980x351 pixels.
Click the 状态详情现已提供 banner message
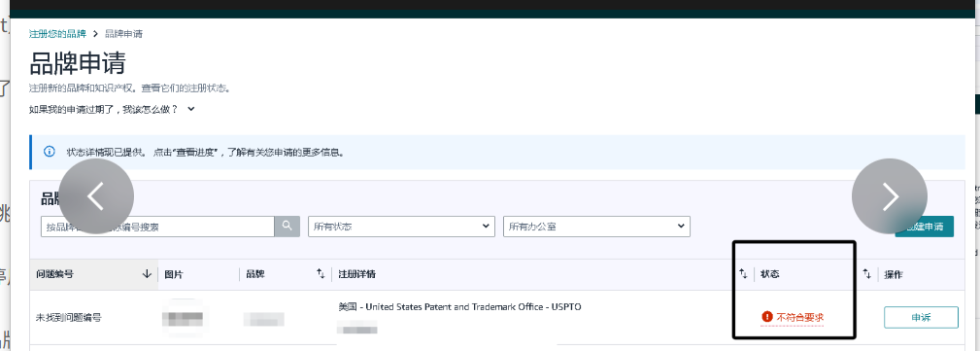click(206, 152)
